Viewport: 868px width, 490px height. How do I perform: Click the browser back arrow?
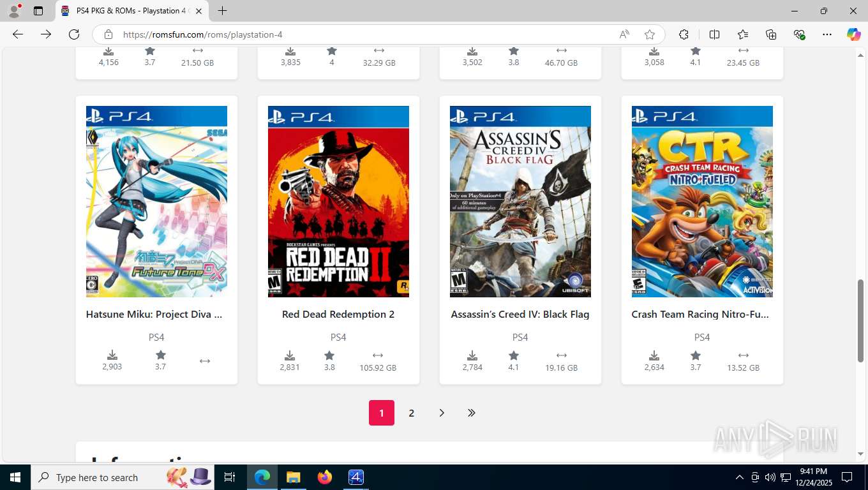point(18,34)
